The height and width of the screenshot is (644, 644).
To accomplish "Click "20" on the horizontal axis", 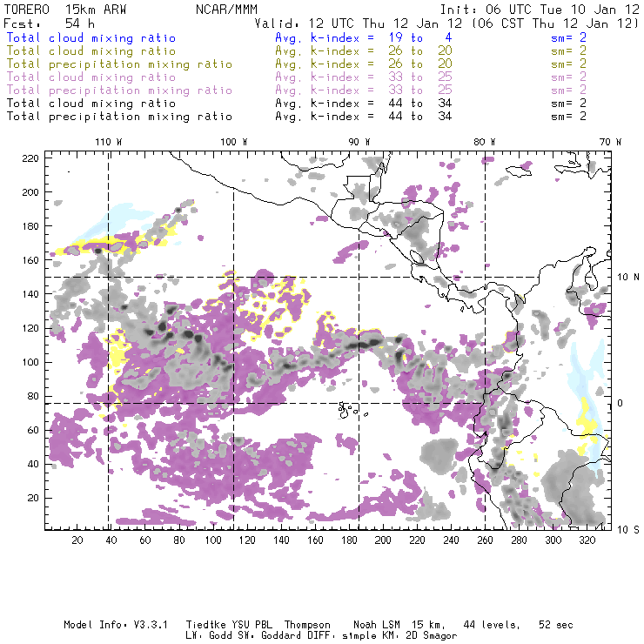I will [77, 540].
